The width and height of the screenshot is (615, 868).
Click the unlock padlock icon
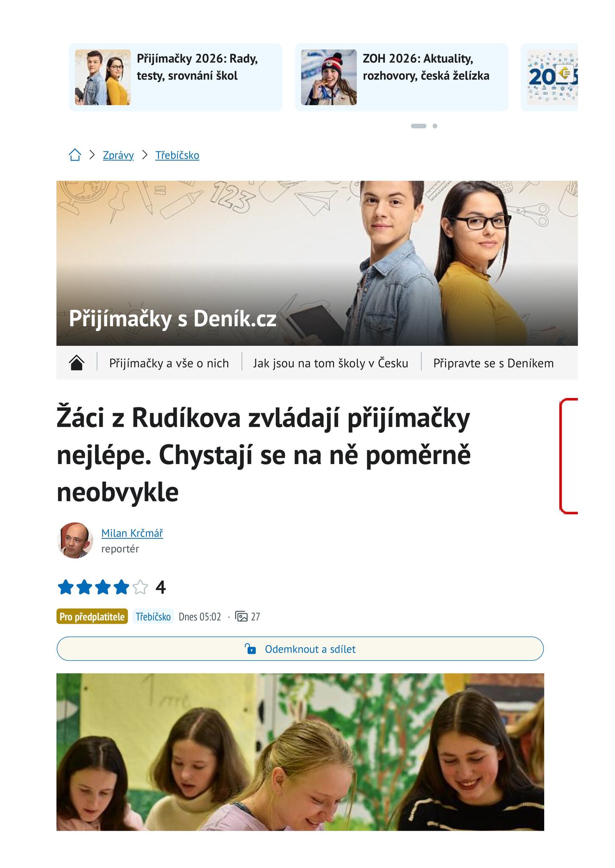250,649
